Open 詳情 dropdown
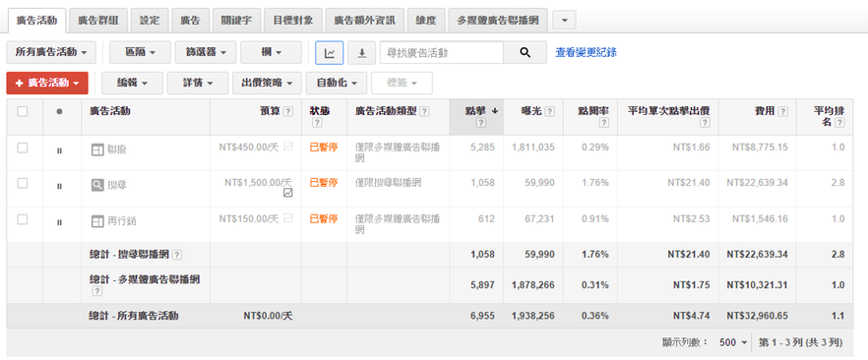The width and height of the screenshot is (868, 360). pyautogui.click(x=198, y=83)
